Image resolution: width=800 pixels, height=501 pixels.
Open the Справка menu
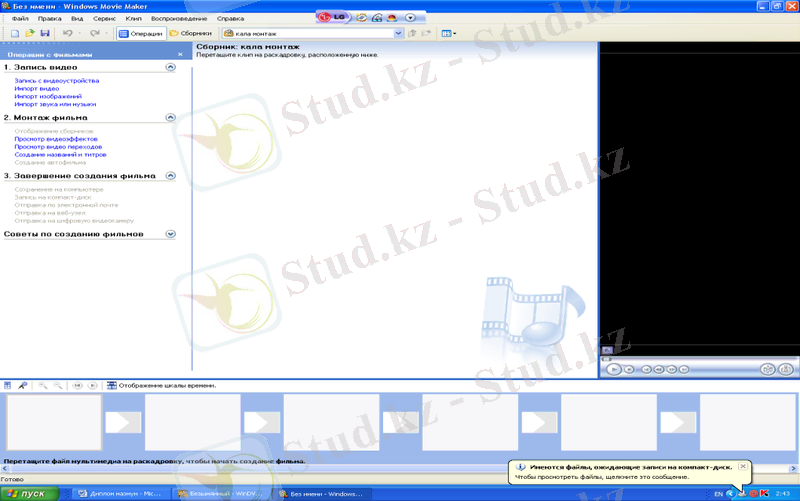coord(230,18)
